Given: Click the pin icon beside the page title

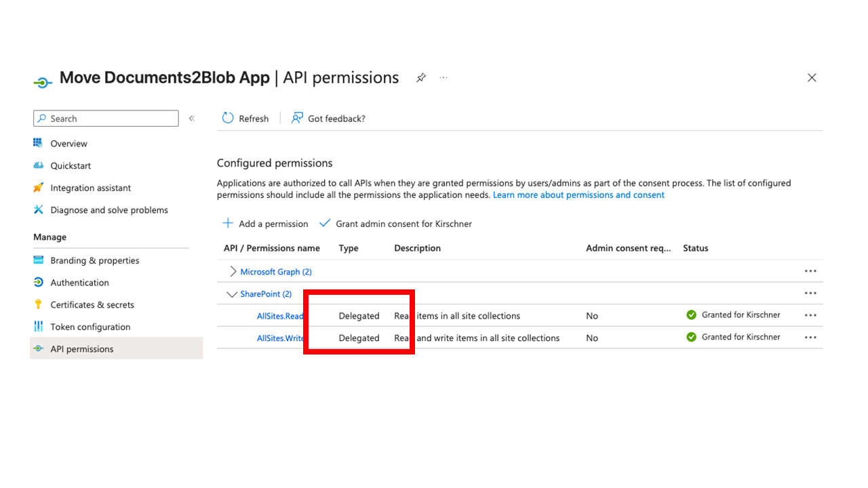Looking at the screenshot, I should [421, 78].
